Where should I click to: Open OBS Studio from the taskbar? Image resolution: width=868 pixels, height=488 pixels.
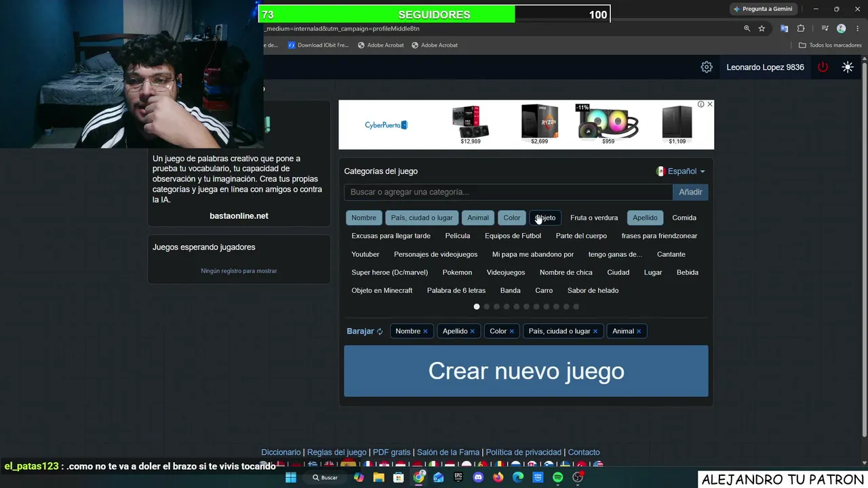coord(578,477)
